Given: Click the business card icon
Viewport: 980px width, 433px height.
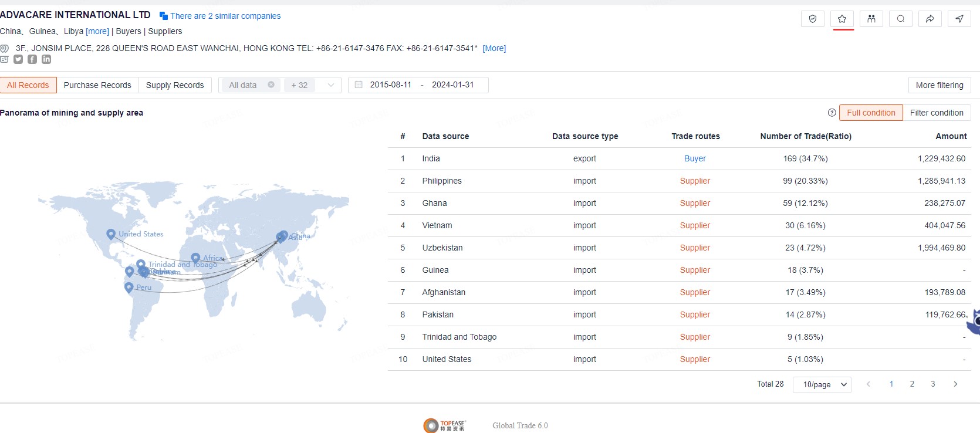Looking at the screenshot, I should tap(4, 59).
